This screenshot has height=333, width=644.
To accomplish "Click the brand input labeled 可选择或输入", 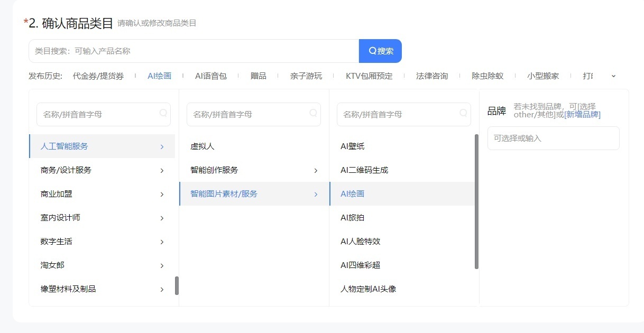I will [553, 138].
